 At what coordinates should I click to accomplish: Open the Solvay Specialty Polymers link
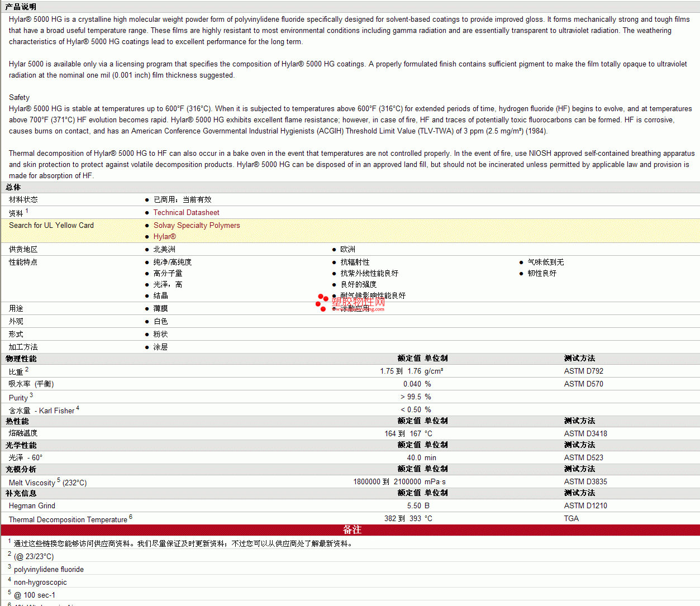197,225
